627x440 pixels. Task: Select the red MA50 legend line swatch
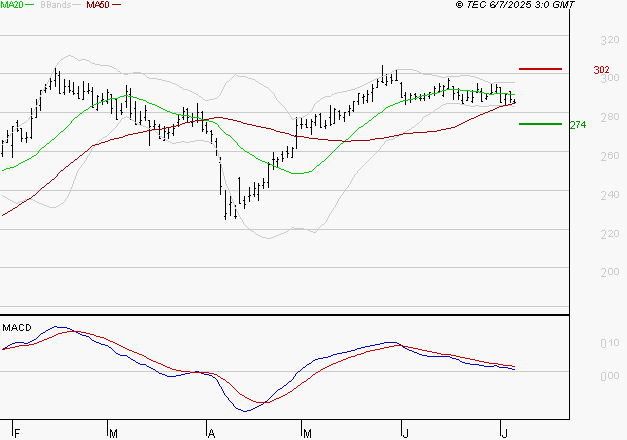pos(117,6)
